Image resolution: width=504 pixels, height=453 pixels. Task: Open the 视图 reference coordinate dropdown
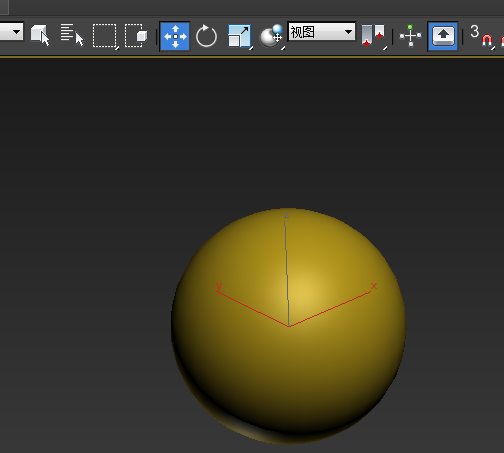[x=322, y=32]
